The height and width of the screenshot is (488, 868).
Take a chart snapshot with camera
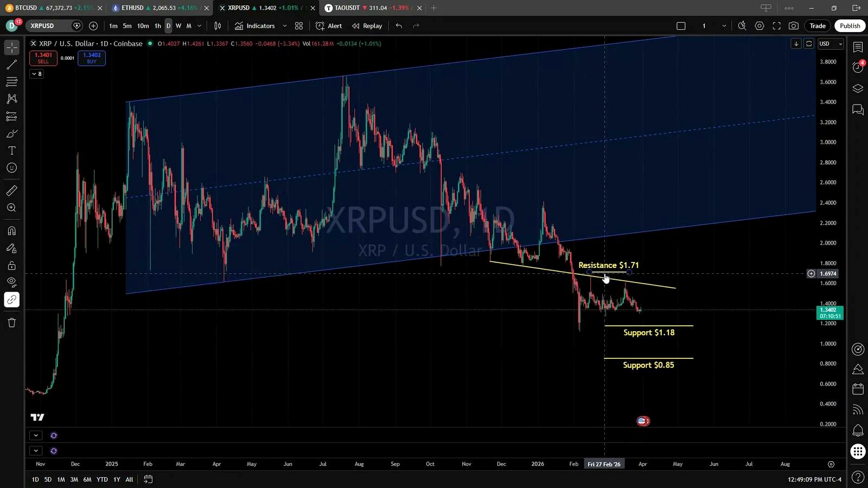[794, 25]
